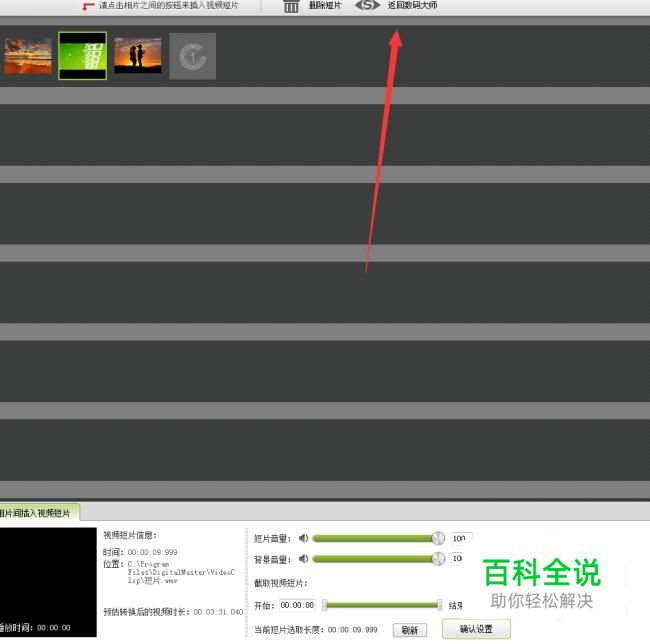The height and width of the screenshot is (644, 650).
Task: Select the green video clip thumbnail
Action: pyautogui.click(x=82, y=56)
